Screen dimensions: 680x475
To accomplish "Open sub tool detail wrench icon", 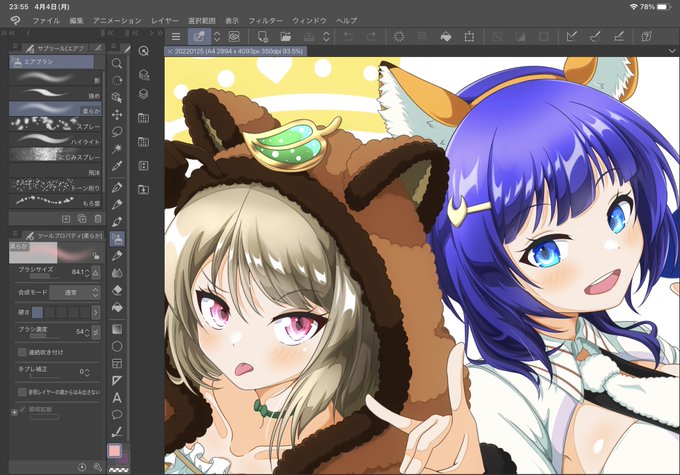I will coord(98,467).
